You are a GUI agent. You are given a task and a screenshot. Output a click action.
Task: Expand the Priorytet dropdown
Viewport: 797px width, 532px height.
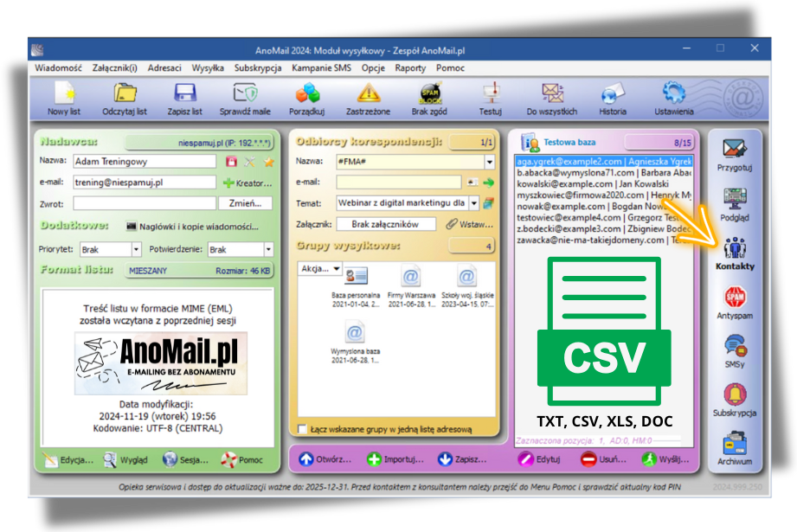136,249
